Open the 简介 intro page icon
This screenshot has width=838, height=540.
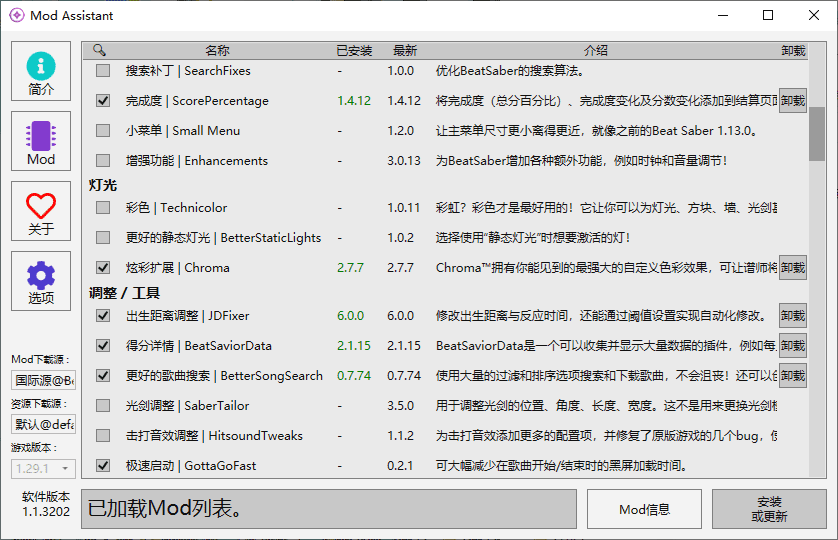click(x=41, y=71)
